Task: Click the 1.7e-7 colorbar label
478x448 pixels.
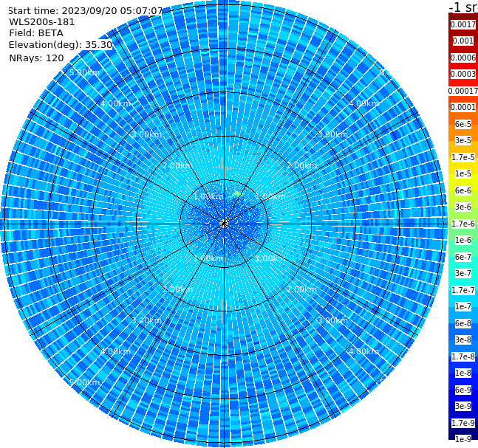Action: (x=463, y=290)
